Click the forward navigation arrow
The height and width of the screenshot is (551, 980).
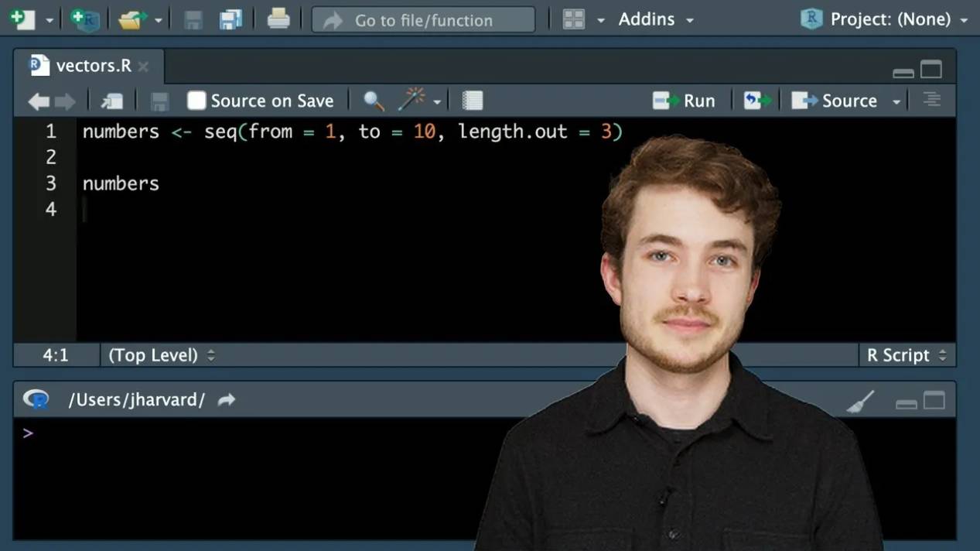point(65,101)
